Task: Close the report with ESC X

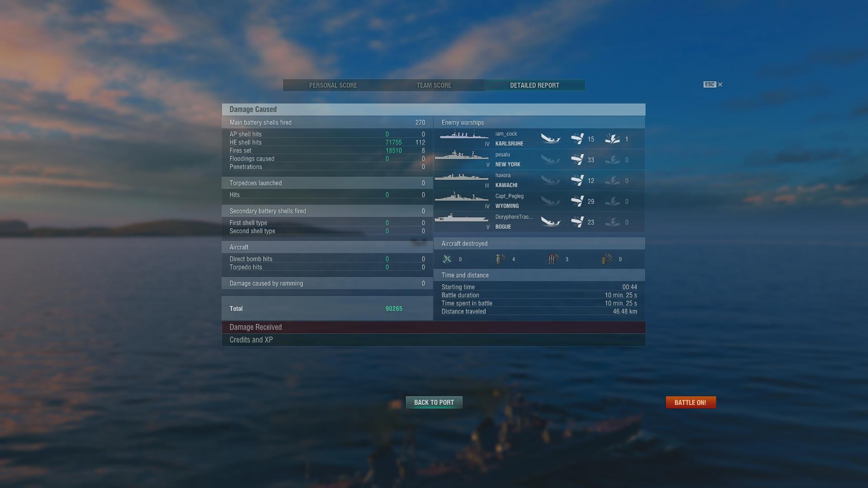Action: pyautogui.click(x=713, y=84)
